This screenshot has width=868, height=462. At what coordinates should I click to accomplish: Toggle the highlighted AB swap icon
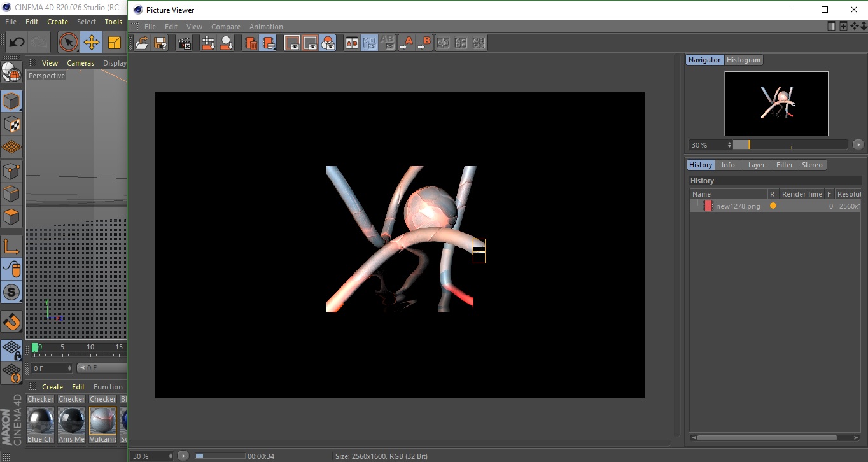pos(369,43)
